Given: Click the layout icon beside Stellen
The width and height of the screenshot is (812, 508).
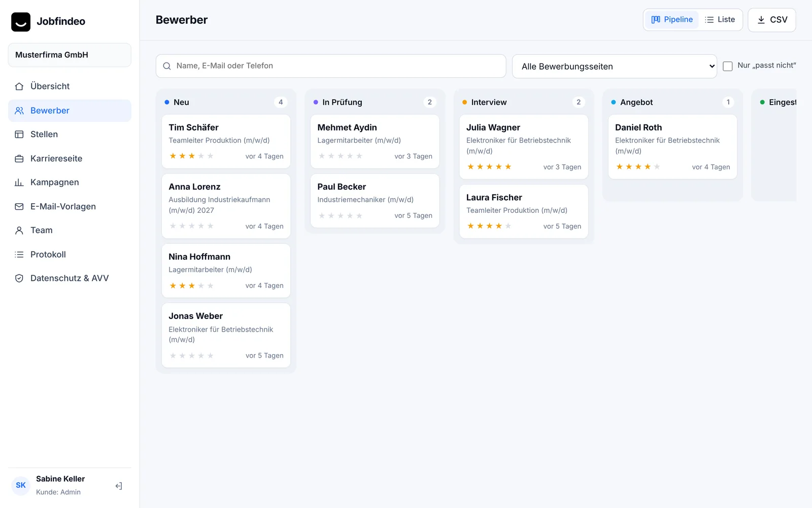Looking at the screenshot, I should [x=19, y=135].
